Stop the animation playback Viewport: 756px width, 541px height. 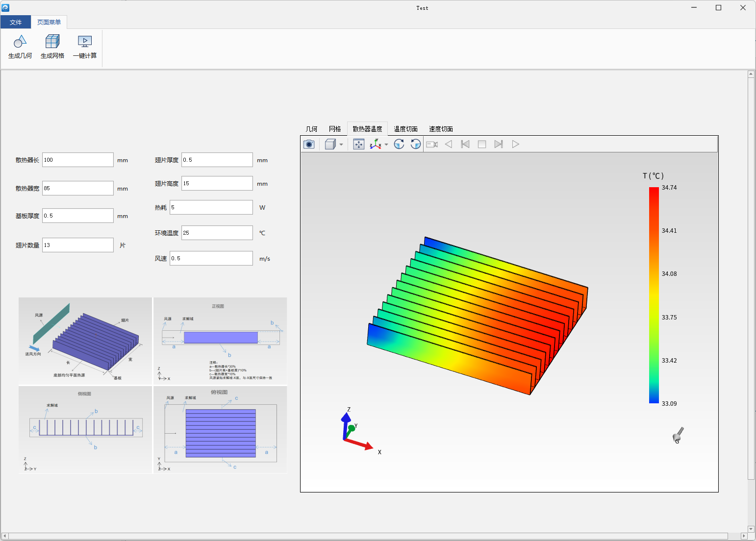(x=482, y=144)
